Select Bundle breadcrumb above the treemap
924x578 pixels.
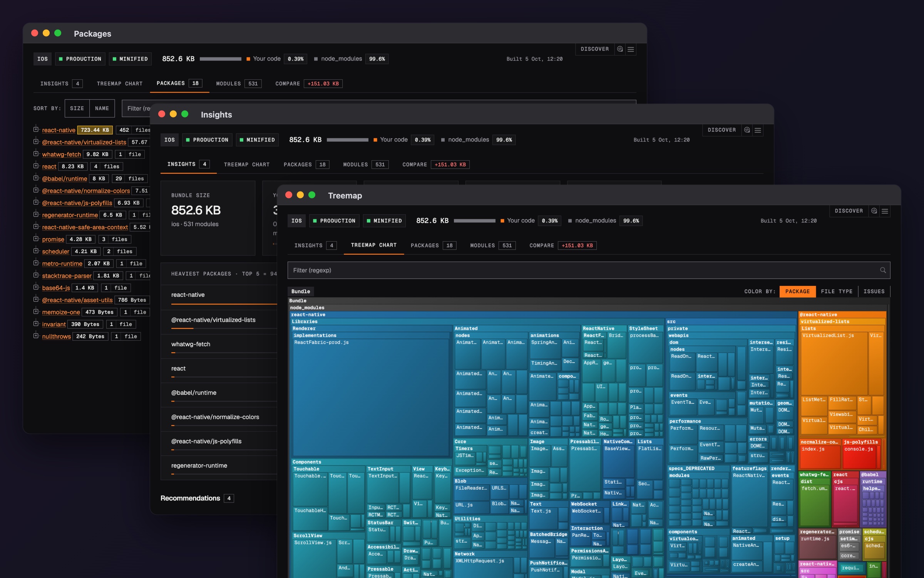click(300, 291)
